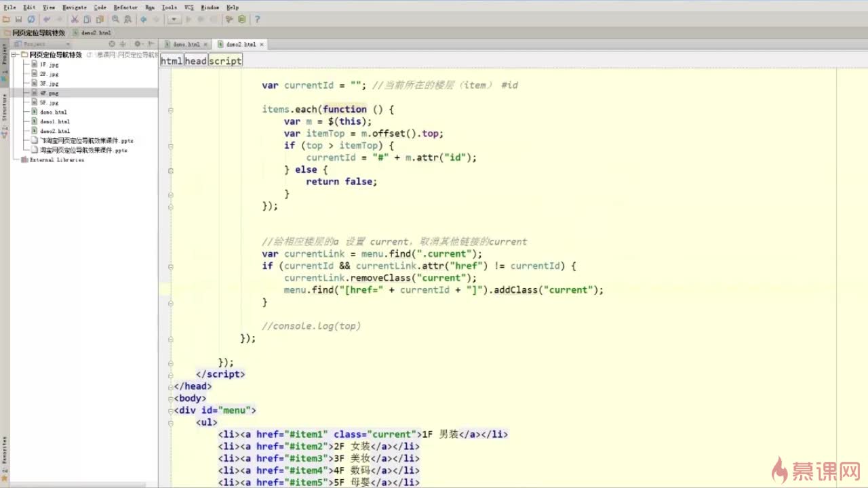This screenshot has height=488, width=868.
Task: Click the Save All toolbar icon
Action: point(18,20)
